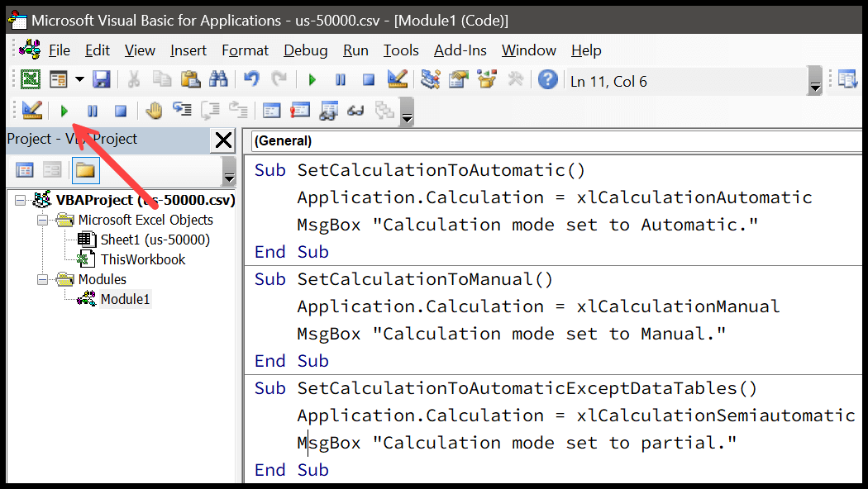This screenshot has height=489, width=868.
Task: Click Reset on the Debug toolbar
Action: click(x=121, y=112)
